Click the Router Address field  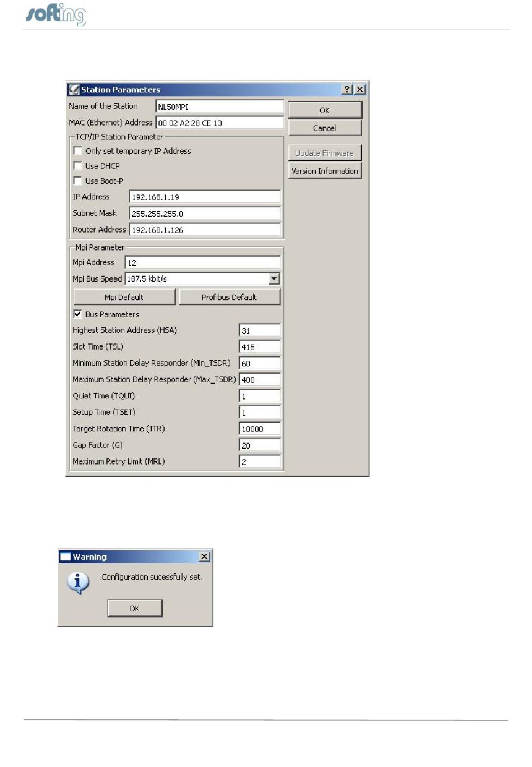pos(205,229)
